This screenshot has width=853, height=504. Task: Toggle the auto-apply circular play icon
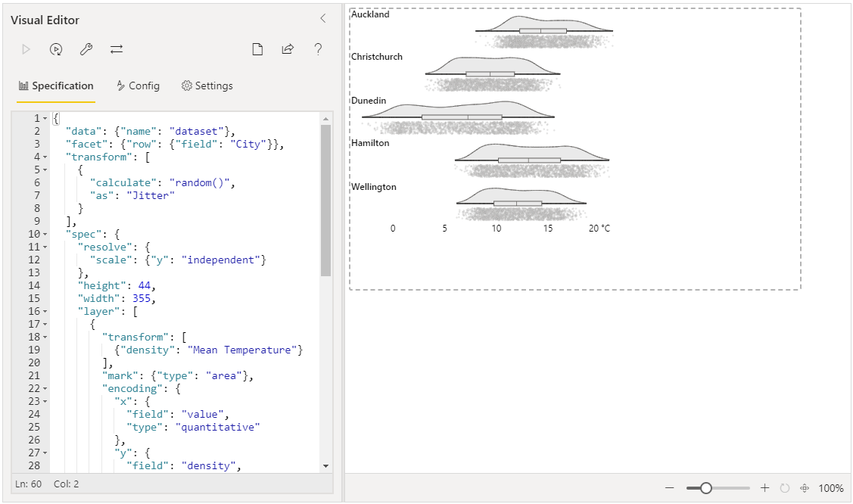[x=56, y=49]
